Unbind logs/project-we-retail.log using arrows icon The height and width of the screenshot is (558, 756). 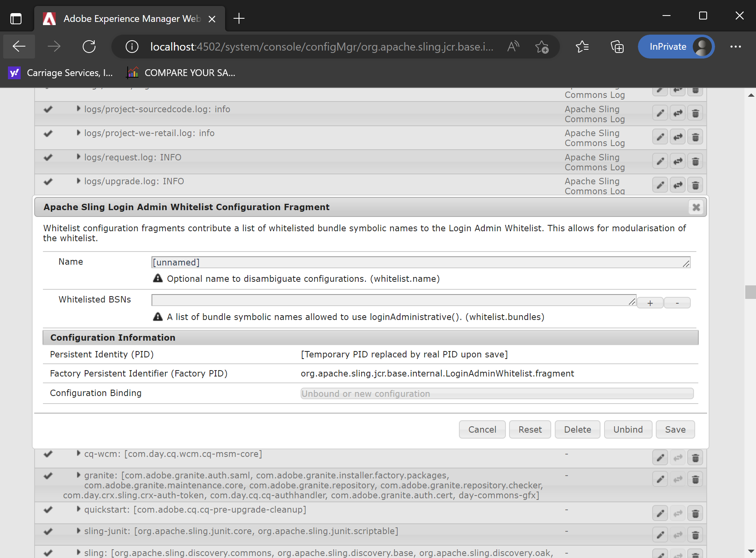coord(678,137)
